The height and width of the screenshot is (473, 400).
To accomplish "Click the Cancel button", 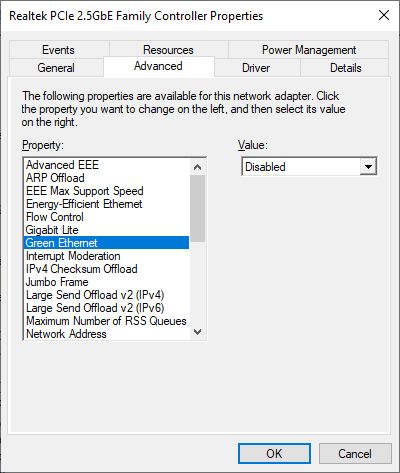I will (x=355, y=454).
